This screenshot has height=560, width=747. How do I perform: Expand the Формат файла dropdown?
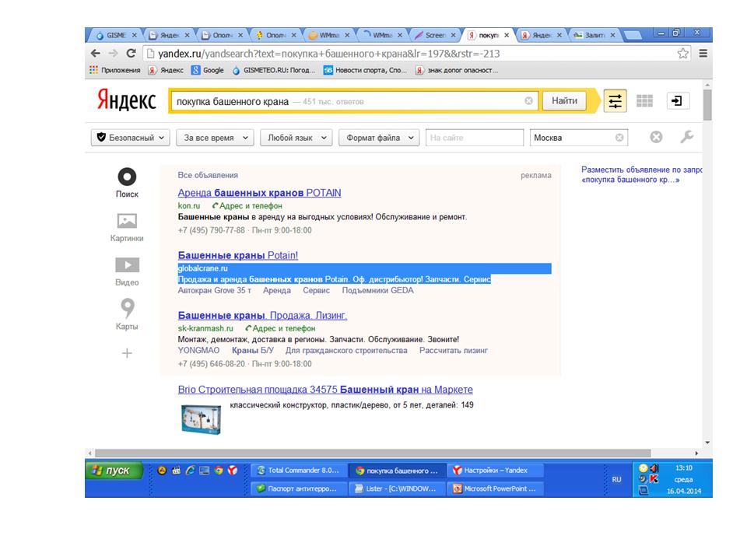(379, 138)
